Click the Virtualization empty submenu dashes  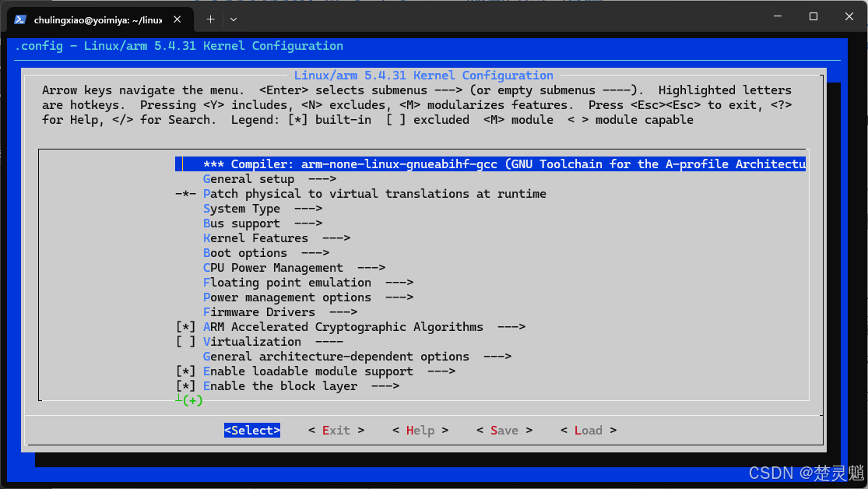[x=329, y=343]
